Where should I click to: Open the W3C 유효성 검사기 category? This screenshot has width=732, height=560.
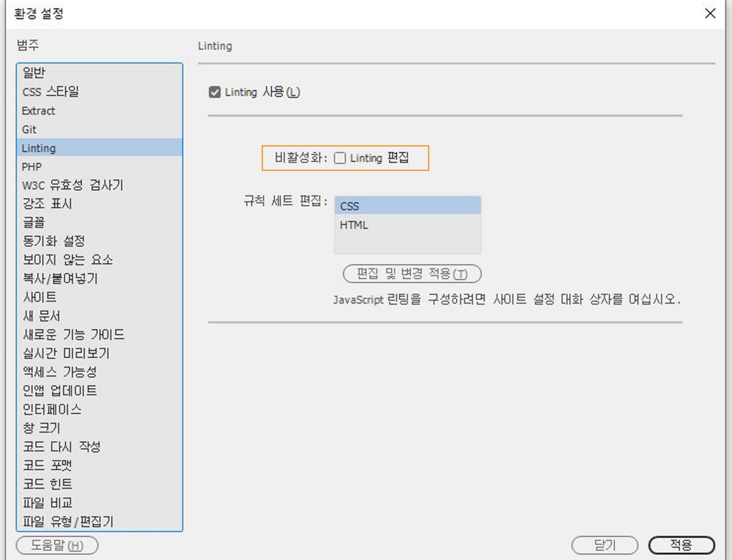click(x=72, y=186)
